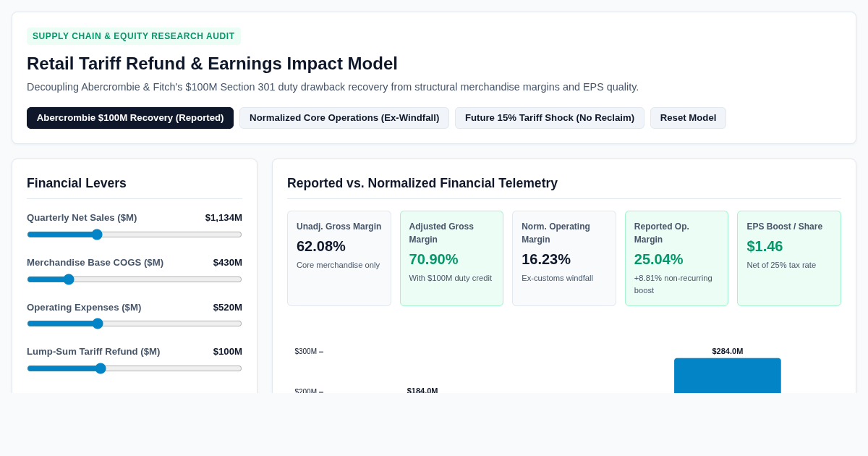868x456 pixels.
Task: Click the Norm. Operating Margin card
Action: (564, 258)
